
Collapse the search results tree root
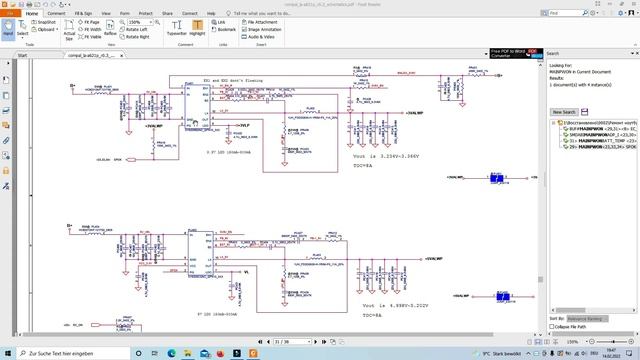pyautogui.click(x=553, y=122)
